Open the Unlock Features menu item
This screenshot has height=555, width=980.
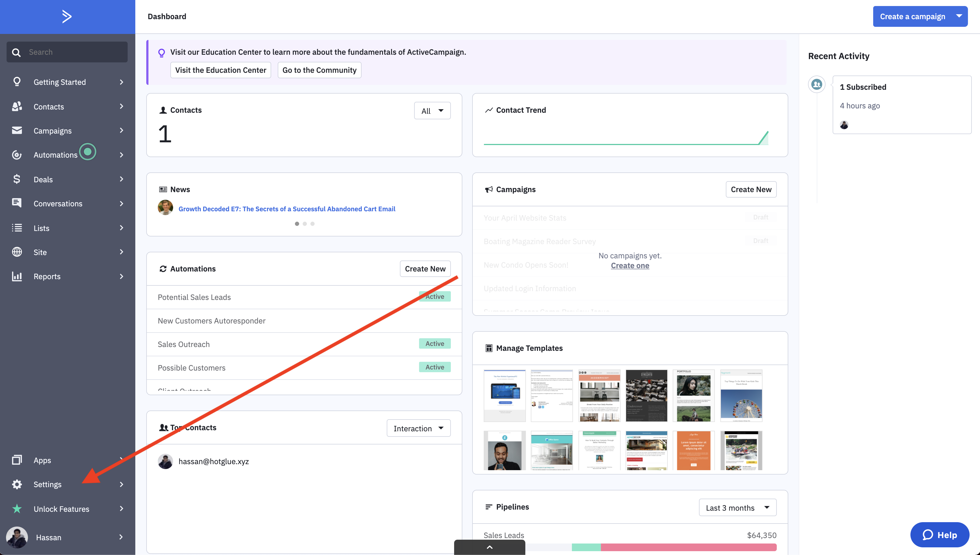pyautogui.click(x=68, y=508)
